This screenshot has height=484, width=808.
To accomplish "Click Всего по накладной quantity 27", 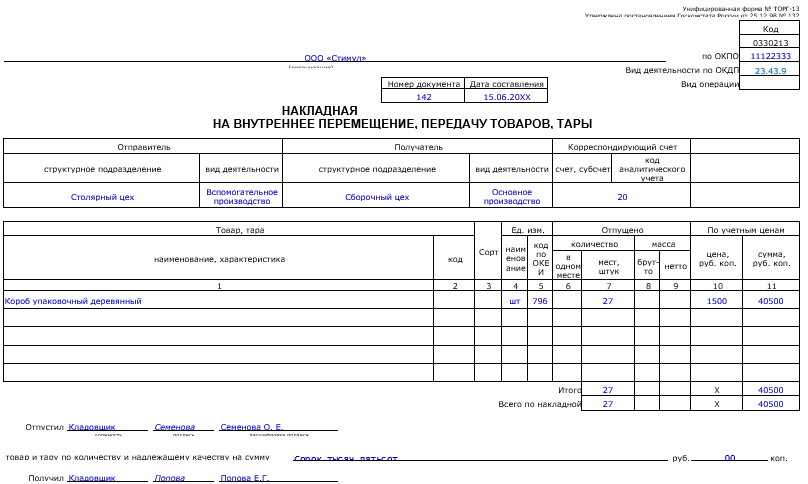I will [608, 404].
